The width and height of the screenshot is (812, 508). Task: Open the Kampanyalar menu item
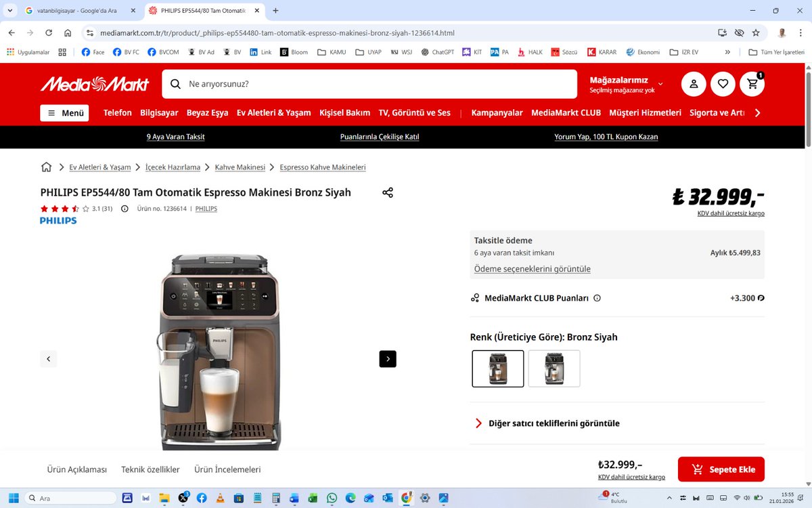[x=497, y=113]
